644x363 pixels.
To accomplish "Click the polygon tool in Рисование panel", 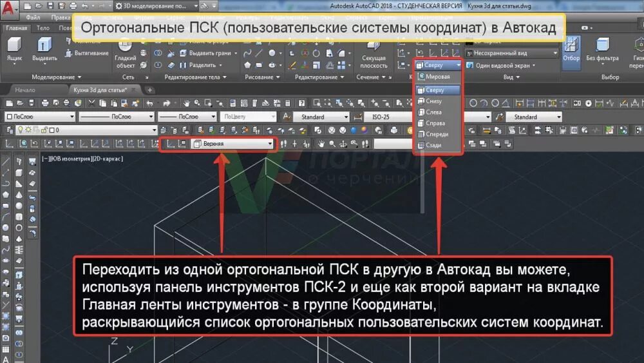I will point(247,65).
